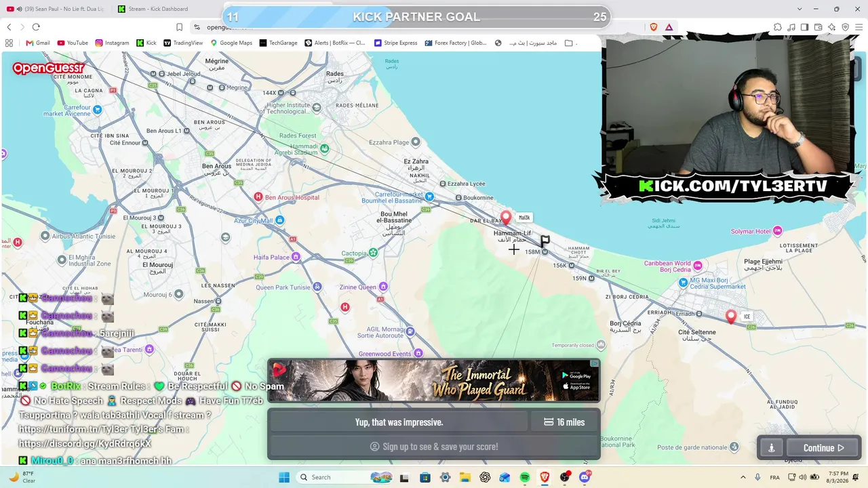This screenshot has width=868, height=488.
Task: Click the black flag actual-location marker
Action: [545, 241]
